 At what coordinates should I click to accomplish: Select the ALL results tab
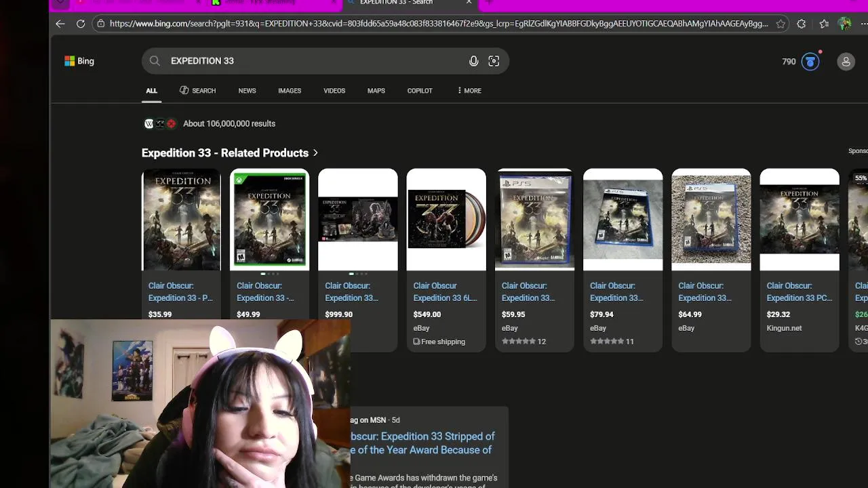151,91
